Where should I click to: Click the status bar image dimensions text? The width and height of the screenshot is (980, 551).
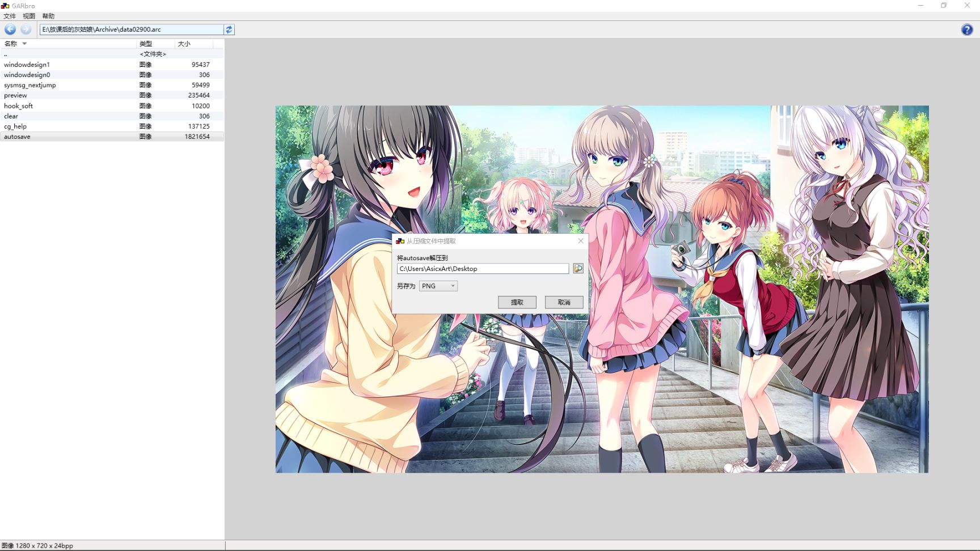coord(37,546)
